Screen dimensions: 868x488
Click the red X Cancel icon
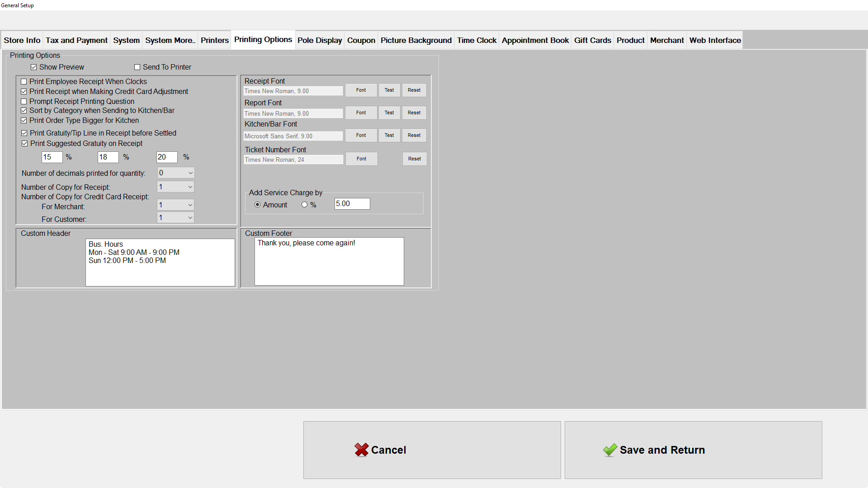pos(361,450)
